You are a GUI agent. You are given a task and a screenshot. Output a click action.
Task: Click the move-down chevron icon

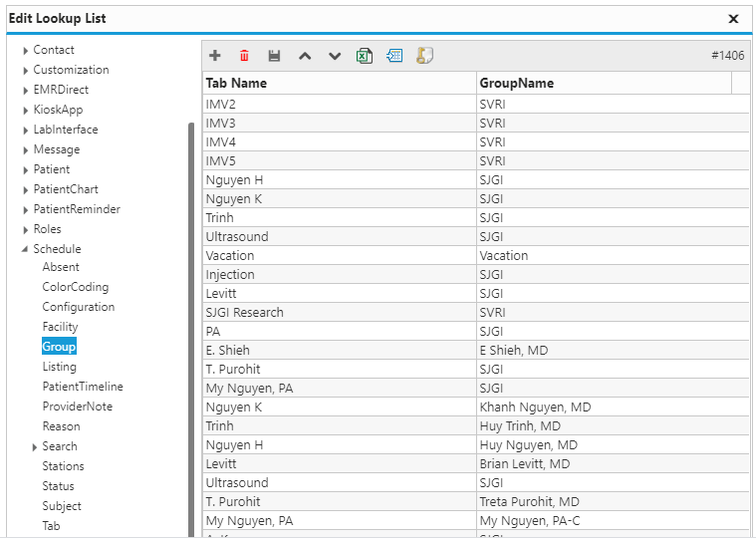(x=335, y=56)
